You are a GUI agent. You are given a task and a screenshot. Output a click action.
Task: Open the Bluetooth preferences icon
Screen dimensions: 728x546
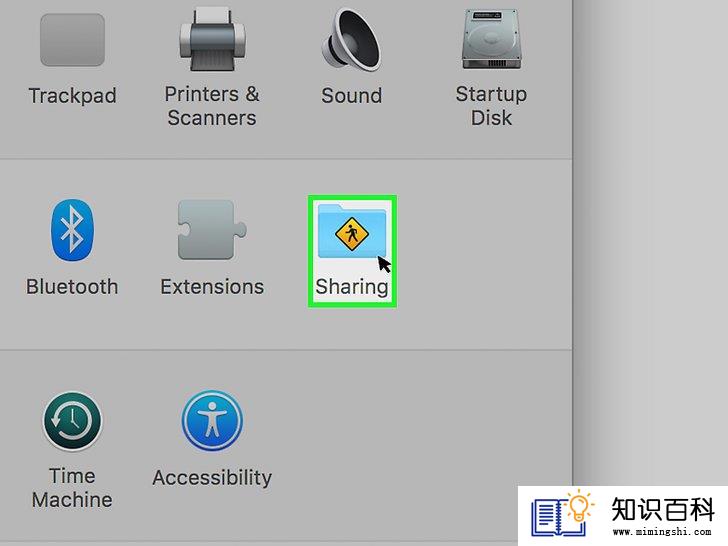pos(72,230)
